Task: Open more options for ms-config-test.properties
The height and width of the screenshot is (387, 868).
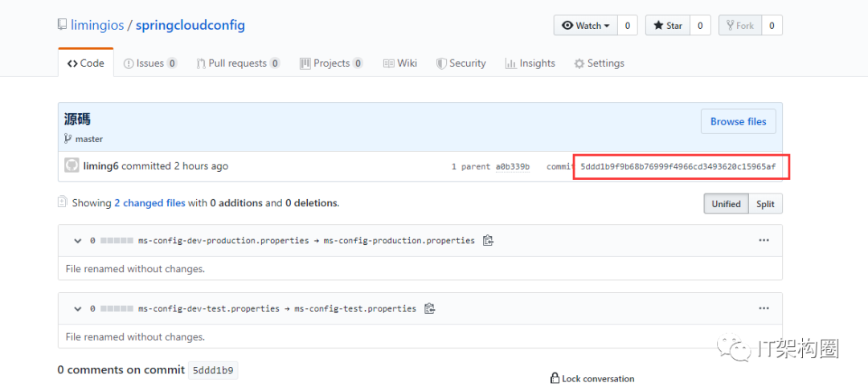Action: coord(764,308)
